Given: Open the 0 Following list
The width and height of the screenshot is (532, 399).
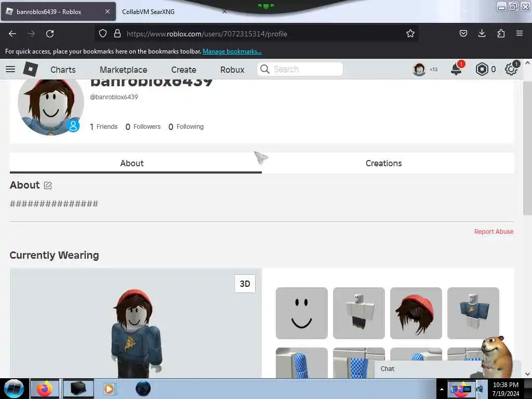Looking at the screenshot, I should (x=186, y=127).
